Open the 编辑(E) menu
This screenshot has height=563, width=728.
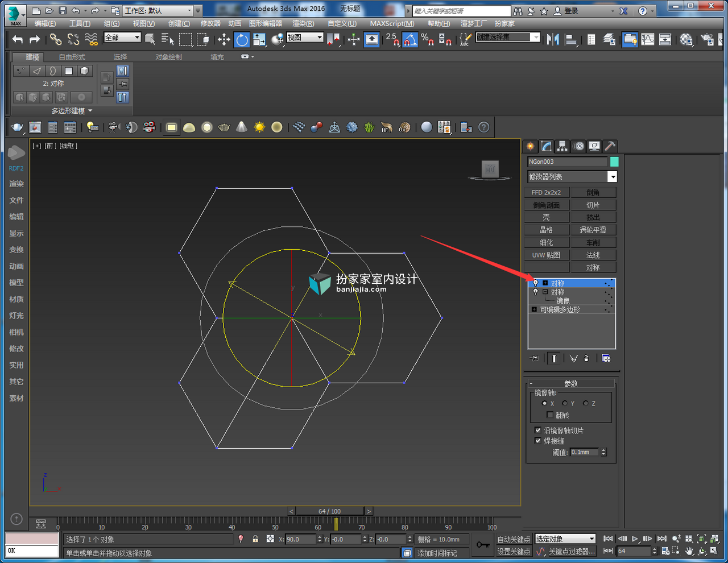(45, 23)
